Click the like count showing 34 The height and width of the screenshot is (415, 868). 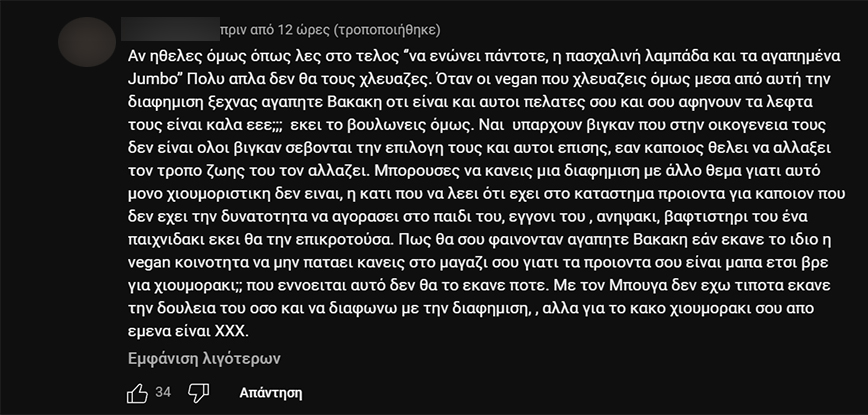tap(164, 393)
